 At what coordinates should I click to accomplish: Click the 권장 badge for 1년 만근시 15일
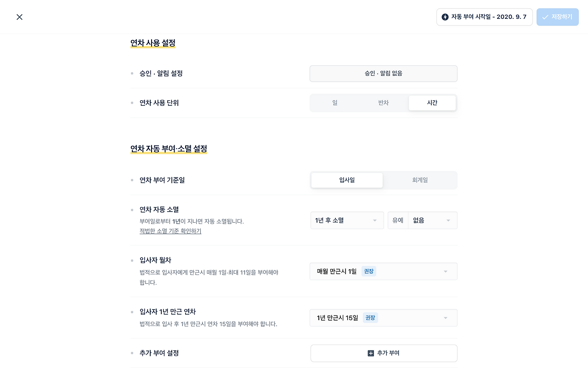coord(370,318)
